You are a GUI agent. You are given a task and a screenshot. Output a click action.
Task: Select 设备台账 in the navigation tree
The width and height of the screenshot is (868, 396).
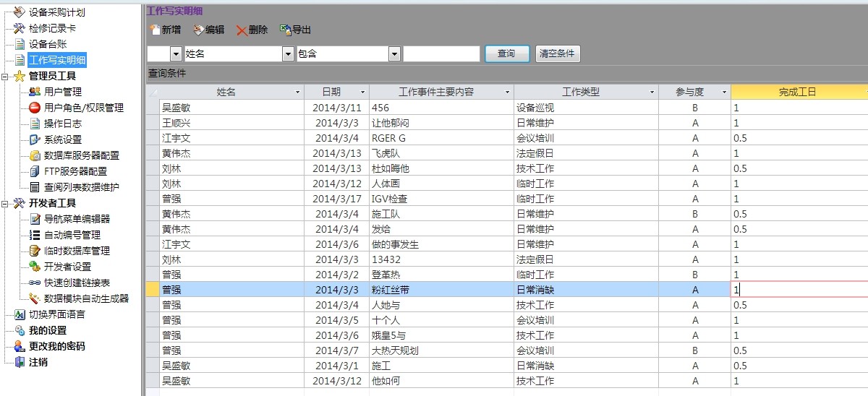(x=48, y=44)
